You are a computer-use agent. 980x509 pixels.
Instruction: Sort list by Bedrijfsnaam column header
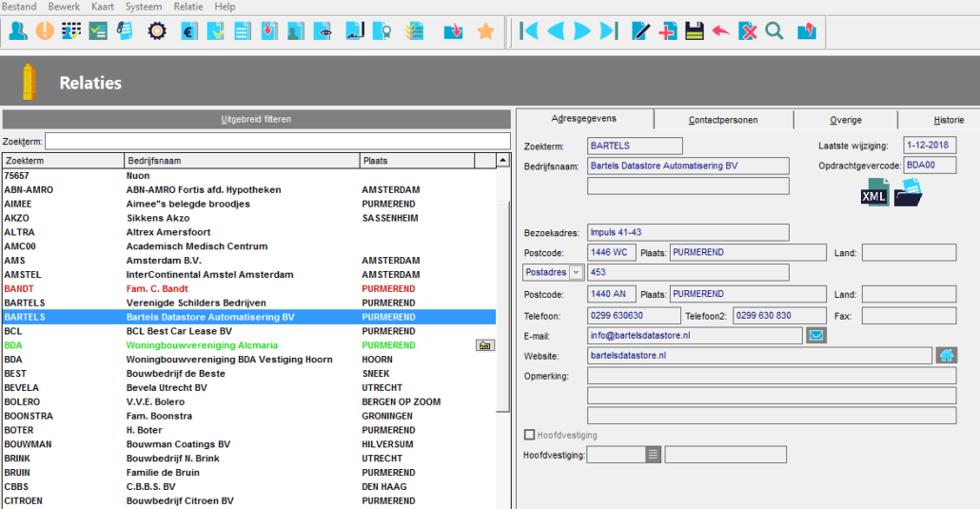click(242, 161)
